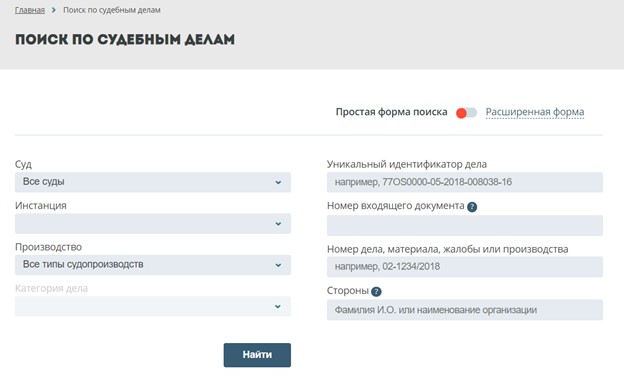The width and height of the screenshot is (624, 380).
Task: Select Простая форма поиска label
Action: 392,112
